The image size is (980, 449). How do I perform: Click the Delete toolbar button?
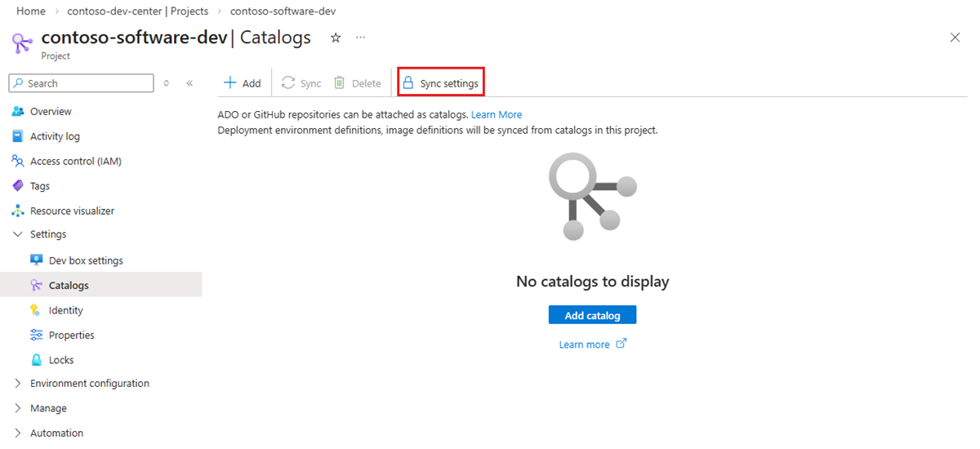click(x=358, y=83)
